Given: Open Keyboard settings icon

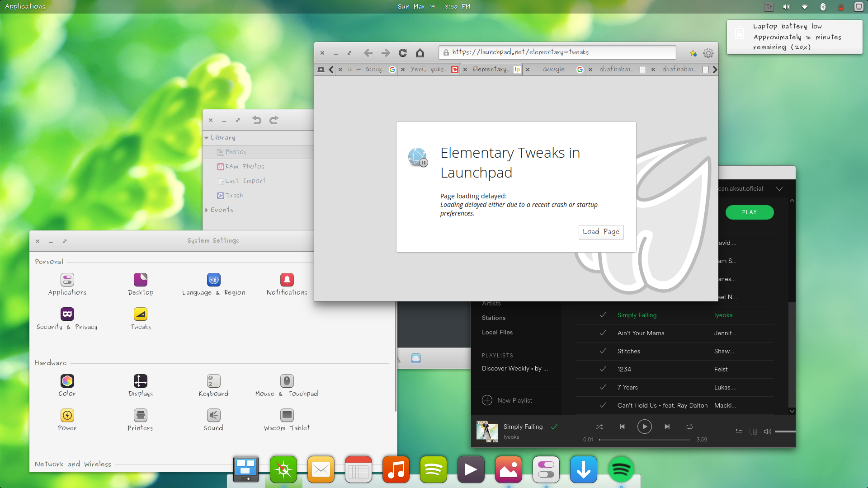Looking at the screenshot, I should [214, 381].
